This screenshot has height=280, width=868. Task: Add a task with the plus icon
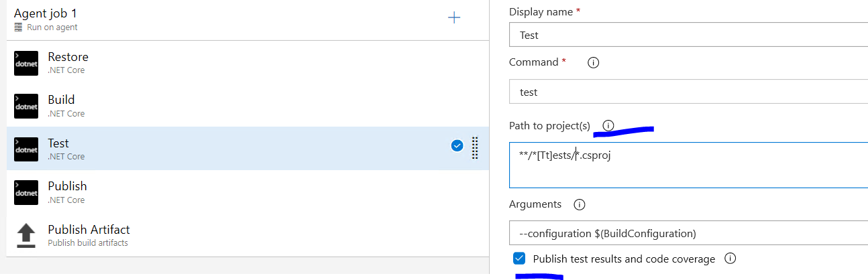coord(454,17)
